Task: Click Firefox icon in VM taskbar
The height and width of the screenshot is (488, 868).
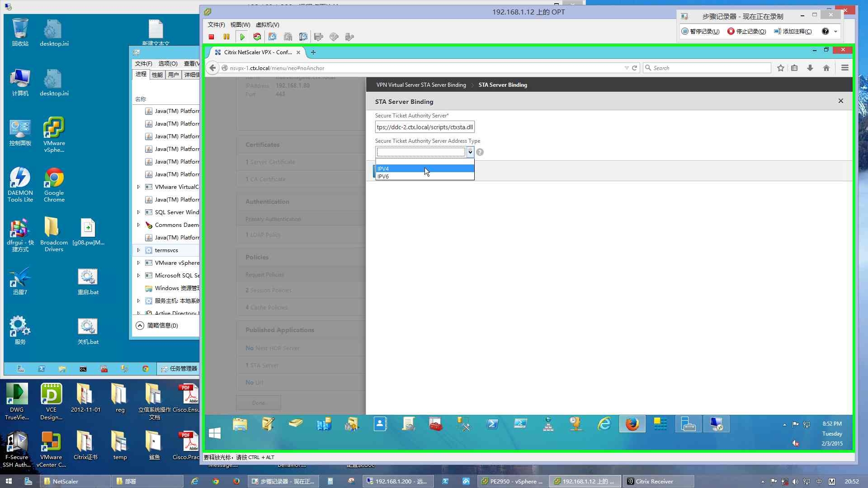Action: (x=632, y=424)
